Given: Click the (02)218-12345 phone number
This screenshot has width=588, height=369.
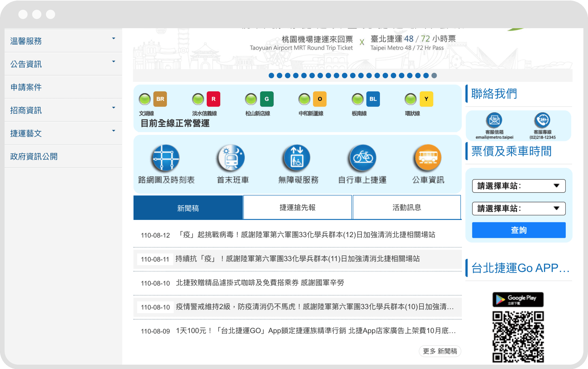Looking at the screenshot, I should (x=542, y=137).
